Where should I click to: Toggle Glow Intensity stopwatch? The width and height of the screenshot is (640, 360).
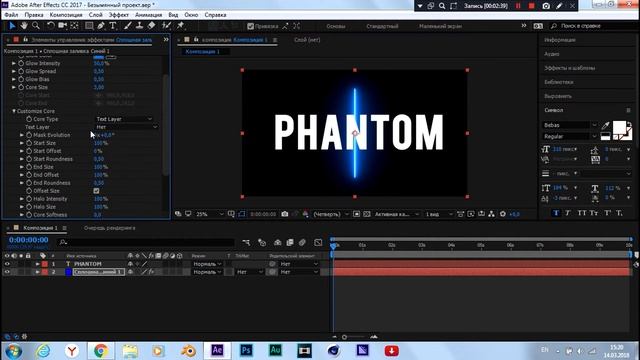pyautogui.click(x=21, y=63)
